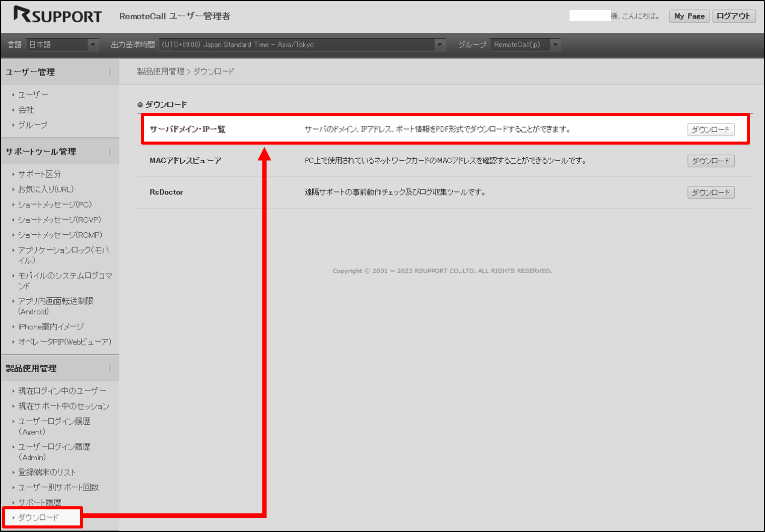765x532 pixels.
Task: Open ショートメッセージ(RCVP)
Action: tap(59, 220)
